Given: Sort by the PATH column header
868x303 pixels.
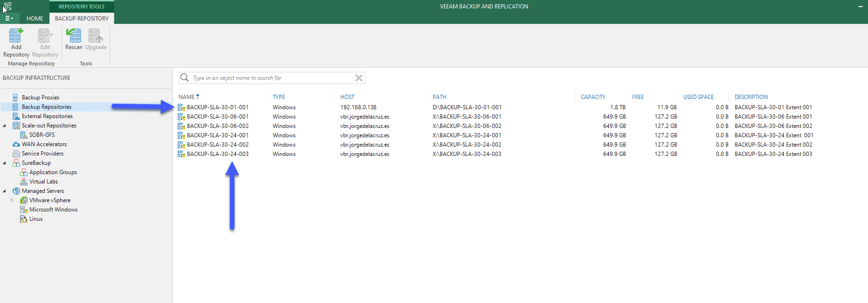Looking at the screenshot, I should tap(439, 97).
